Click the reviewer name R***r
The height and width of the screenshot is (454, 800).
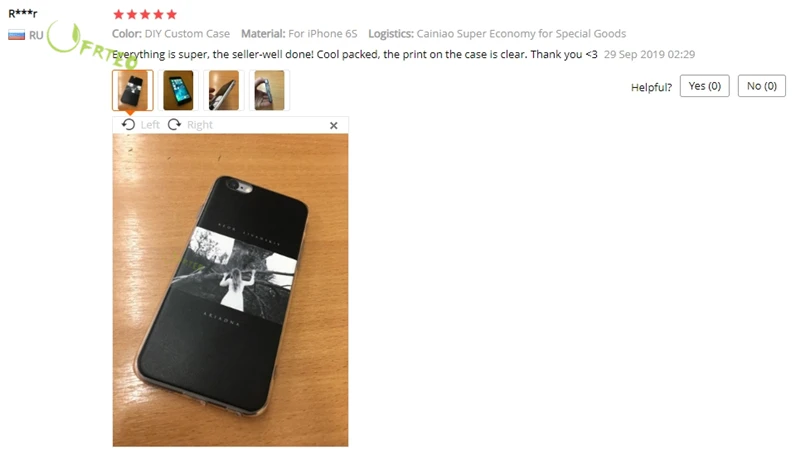23,14
